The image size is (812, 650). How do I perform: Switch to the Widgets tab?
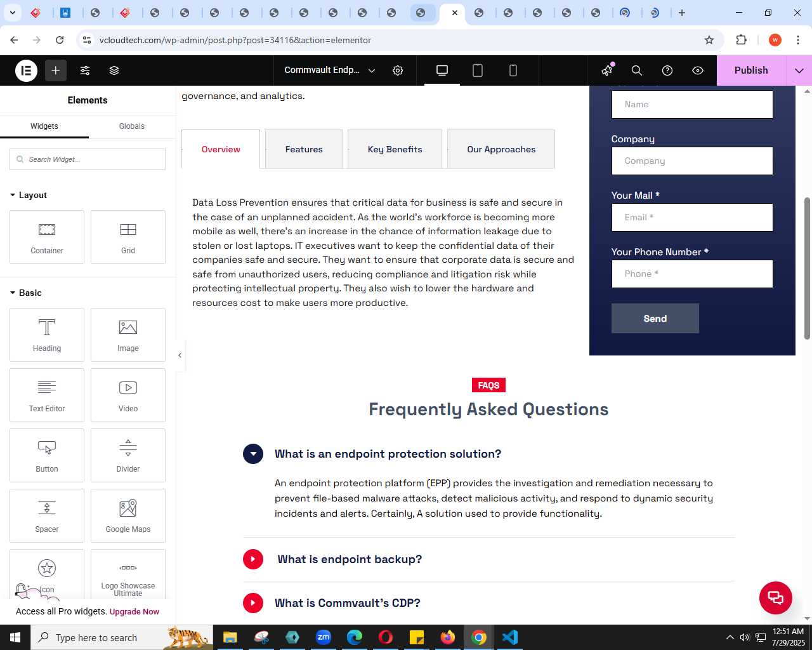pos(44,126)
